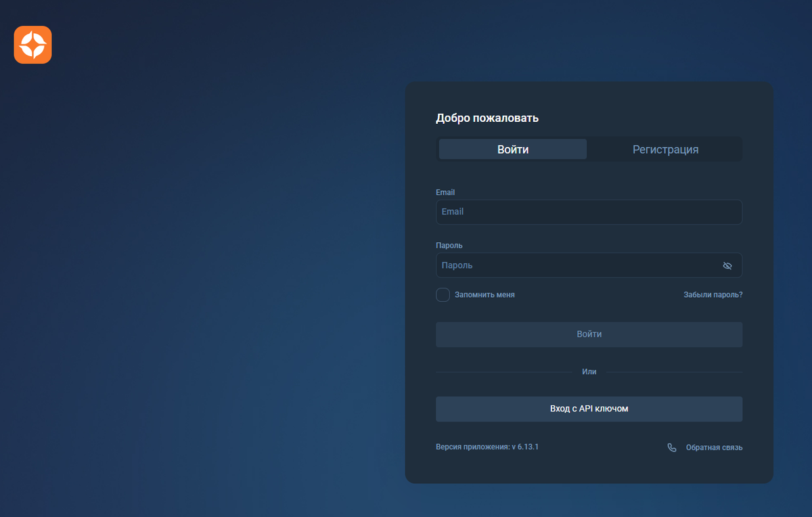812x517 pixels.
Task: Click the version label v 6.13.1
Action: [x=487, y=447]
